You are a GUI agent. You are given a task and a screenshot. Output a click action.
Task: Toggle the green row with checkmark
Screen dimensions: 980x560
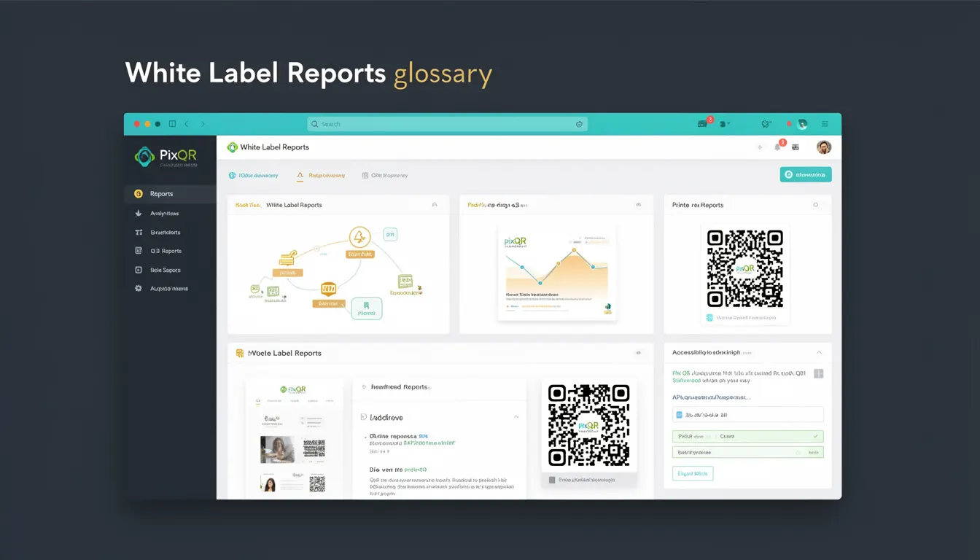coord(747,436)
